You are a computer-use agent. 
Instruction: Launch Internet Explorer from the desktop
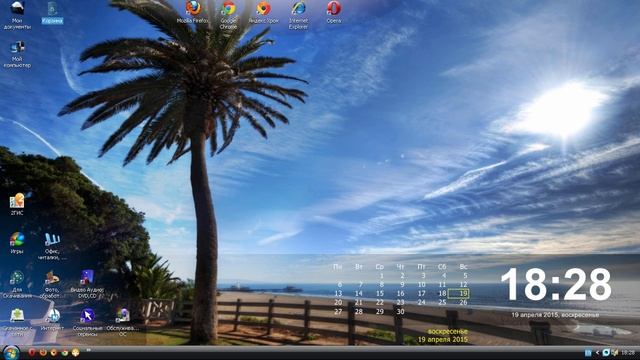pos(298,15)
